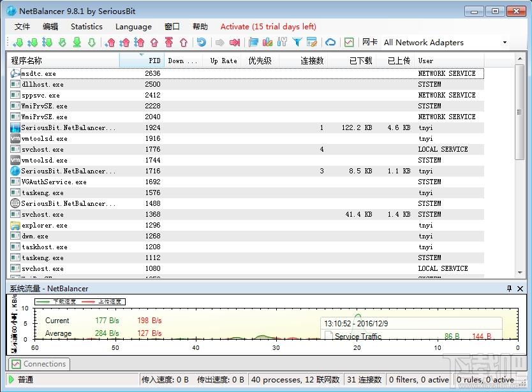This screenshot has height=392, width=532.
Task: Select svchost.exe row with PID 1368
Action: click(x=246, y=215)
